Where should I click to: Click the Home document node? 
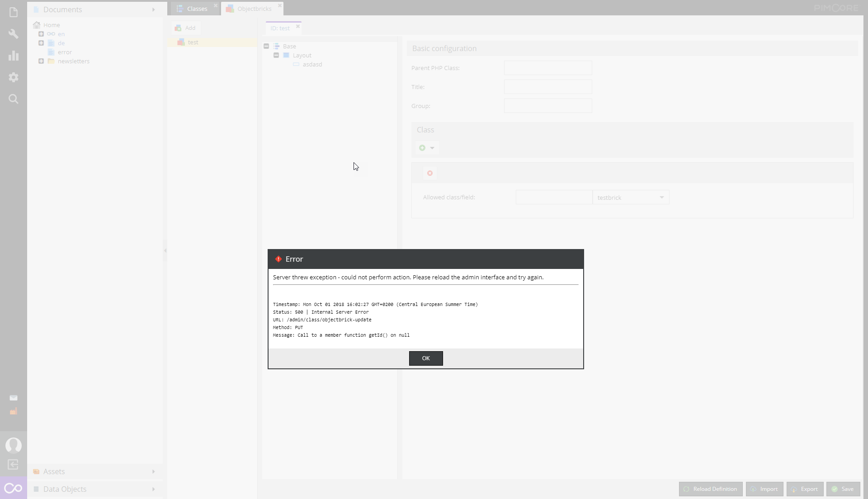tap(52, 25)
